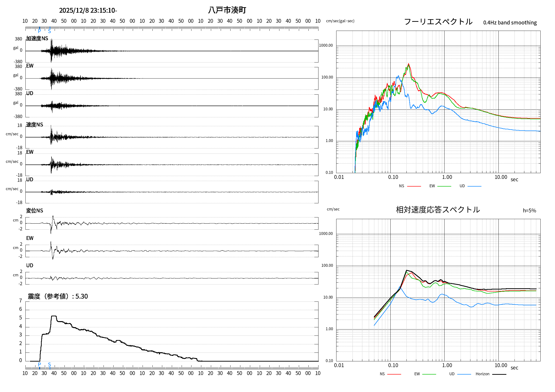This screenshot has width=555, height=392.
Task: Click the bottom S marker below intensity chart
Action: tap(49, 364)
